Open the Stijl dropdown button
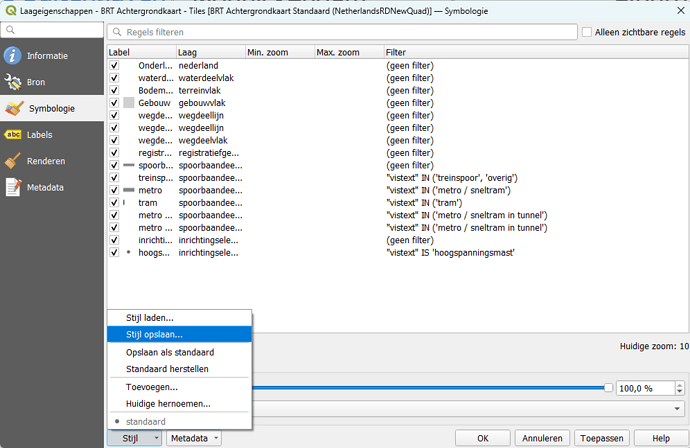 point(134,438)
